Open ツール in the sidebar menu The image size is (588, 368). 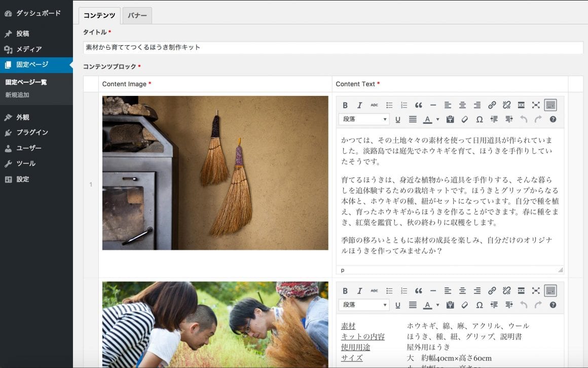coord(36,164)
